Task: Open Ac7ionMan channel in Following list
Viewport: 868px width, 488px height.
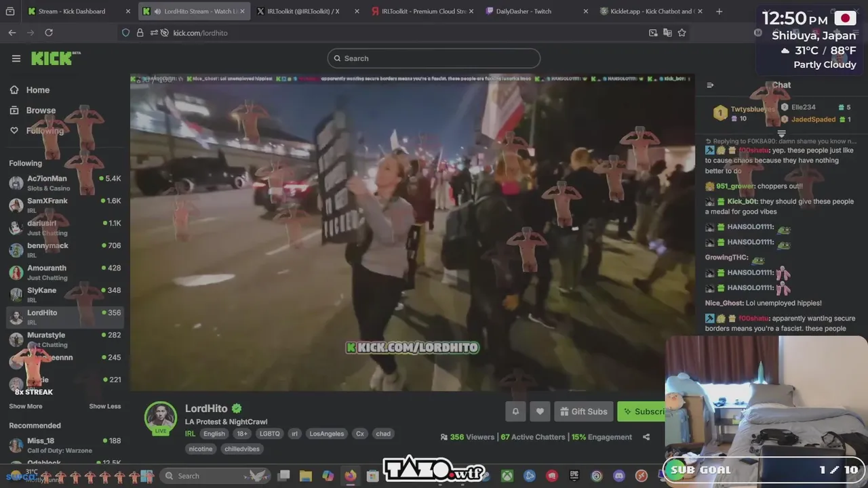Action: [x=65, y=183]
